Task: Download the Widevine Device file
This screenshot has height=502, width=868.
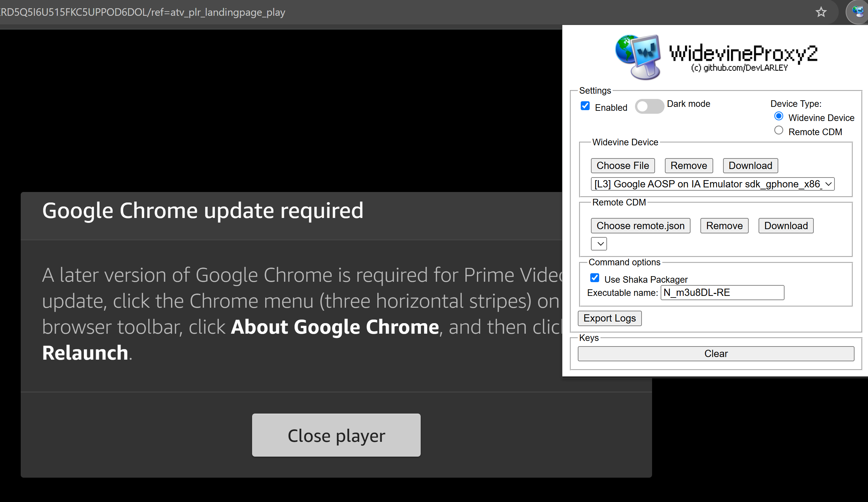Action: tap(750, 166)
